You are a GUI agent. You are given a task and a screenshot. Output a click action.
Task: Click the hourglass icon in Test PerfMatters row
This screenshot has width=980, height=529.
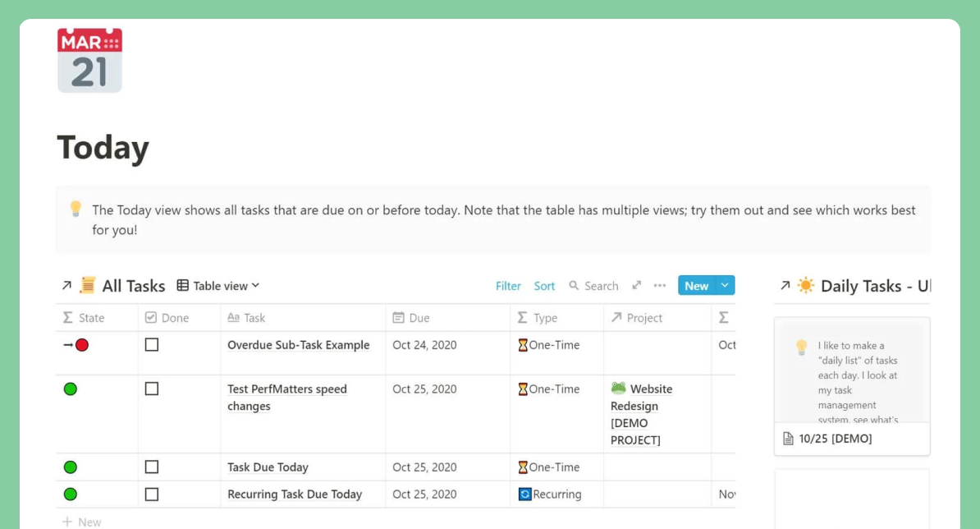(x=523, y=389)
